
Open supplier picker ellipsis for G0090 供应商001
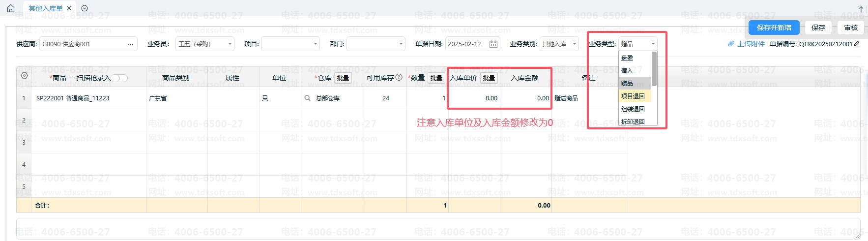click(131, 44)
